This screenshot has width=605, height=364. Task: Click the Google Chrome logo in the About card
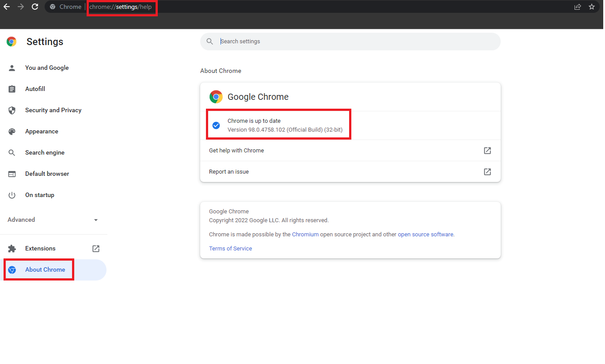click(216, 97)
